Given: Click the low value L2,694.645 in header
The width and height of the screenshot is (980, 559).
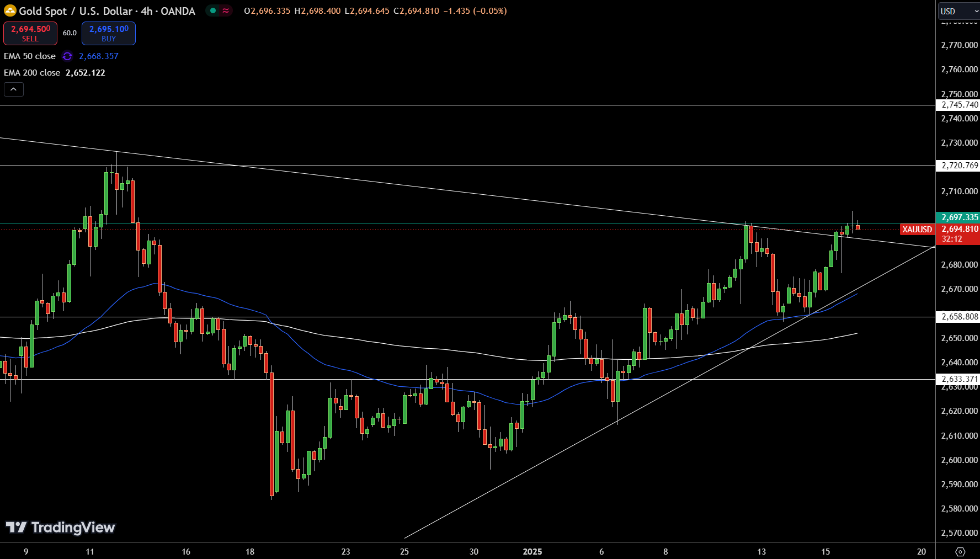Looking at the screenshot, I should (x=367, y=11).
